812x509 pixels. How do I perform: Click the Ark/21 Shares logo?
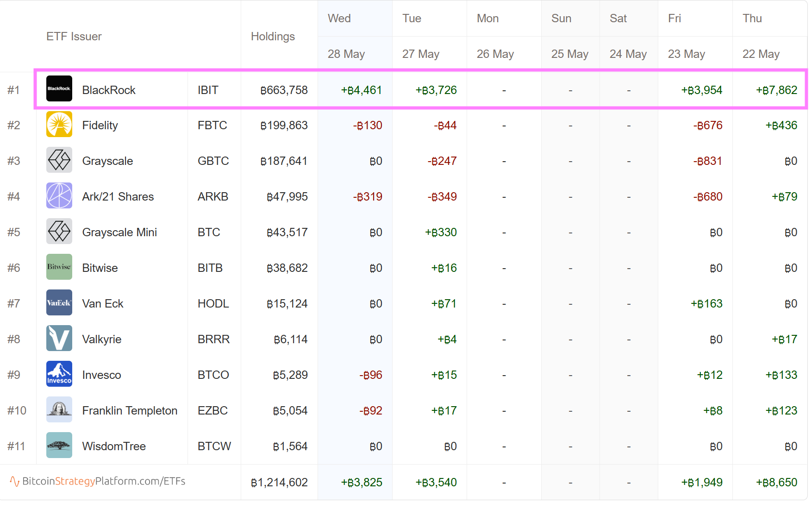click(59, 195)
